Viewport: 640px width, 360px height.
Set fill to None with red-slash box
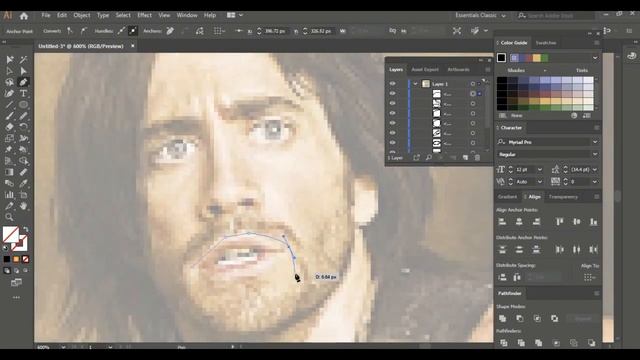[x=25, y=259]
